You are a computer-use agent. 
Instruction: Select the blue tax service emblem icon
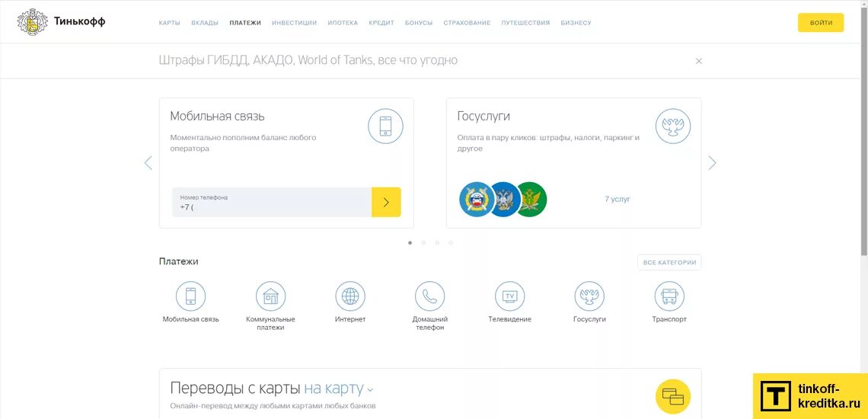pyautogui.click(x=504, y=200)
